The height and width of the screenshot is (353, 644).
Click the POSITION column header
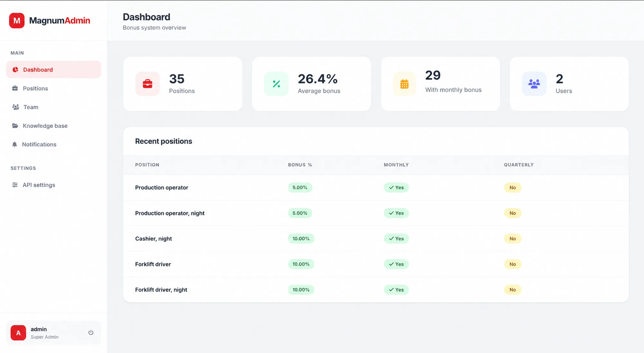[147, 165]
